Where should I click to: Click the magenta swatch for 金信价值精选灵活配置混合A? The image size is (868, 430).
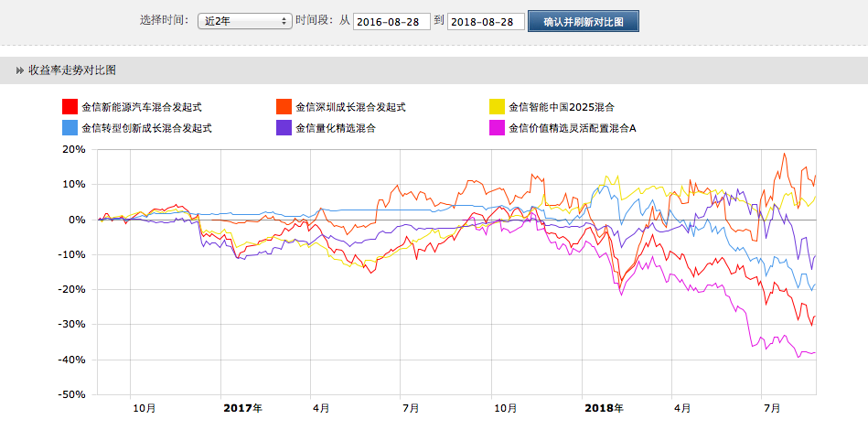pyautogui.click(x=497, y=128)
